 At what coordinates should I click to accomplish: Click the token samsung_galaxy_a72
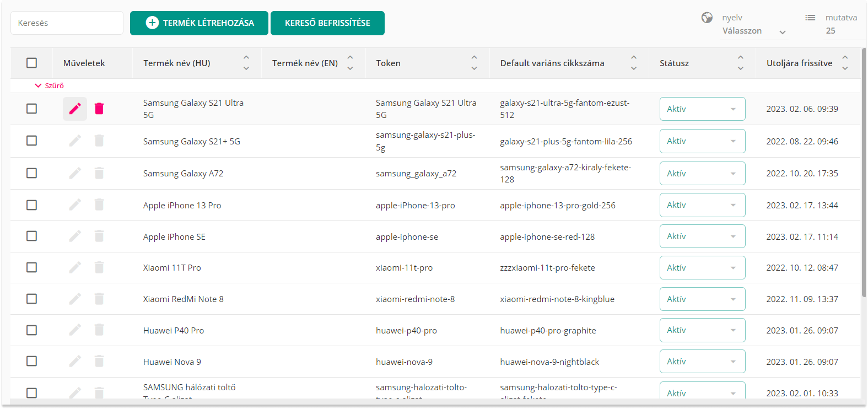(x=416, y=174)
